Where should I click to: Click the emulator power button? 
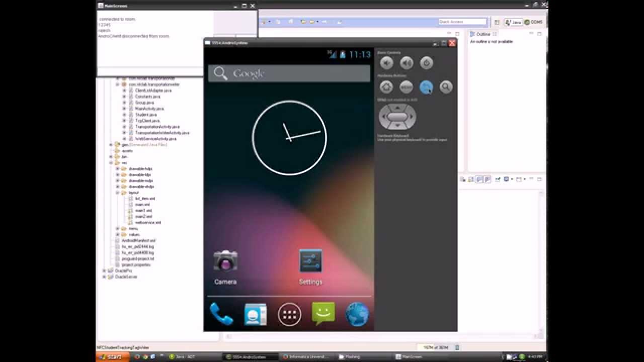coord(426,63)
